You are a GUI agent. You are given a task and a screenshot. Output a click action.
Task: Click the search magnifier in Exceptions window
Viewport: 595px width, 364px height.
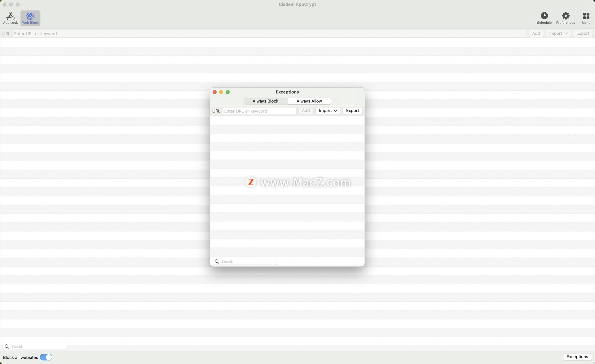(x=217, y=261)
